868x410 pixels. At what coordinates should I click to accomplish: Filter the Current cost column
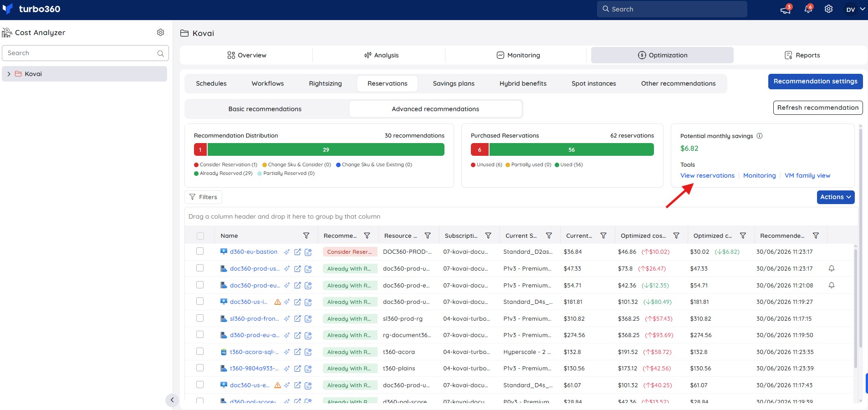[603, 236]
